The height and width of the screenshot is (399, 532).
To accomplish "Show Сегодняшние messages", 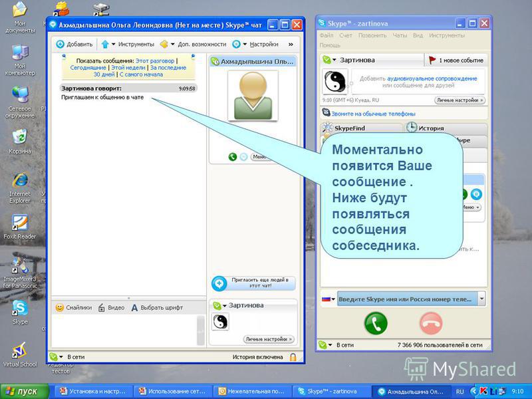I will (x=88, y=68).
